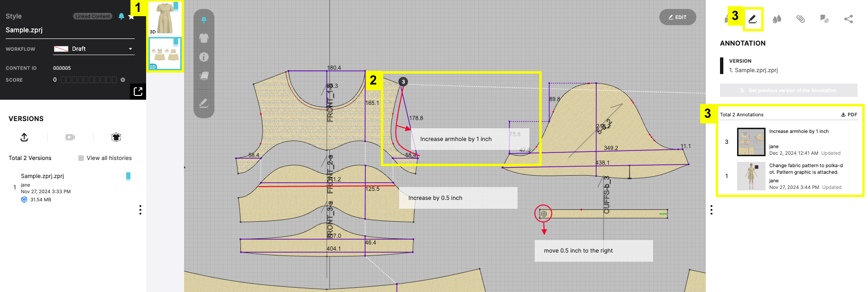
Task: Click the garment icon under Versions
Action: click(x=116, y=137)
